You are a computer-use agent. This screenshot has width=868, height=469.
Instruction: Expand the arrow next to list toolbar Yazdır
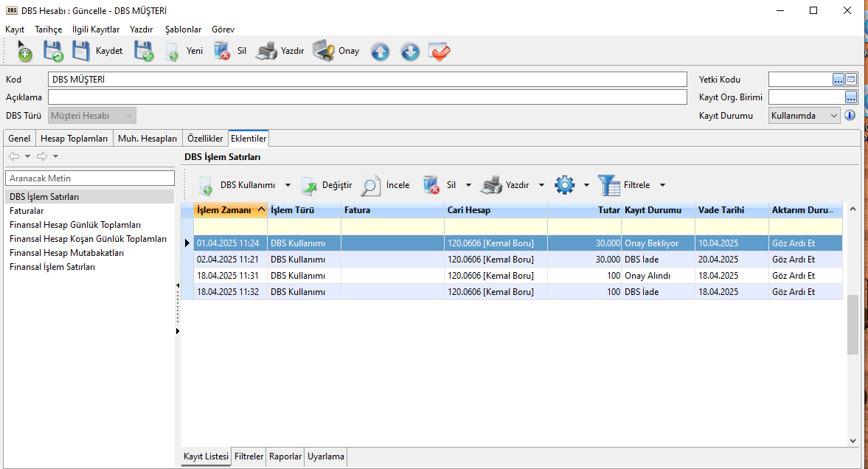tap(541, 186)
